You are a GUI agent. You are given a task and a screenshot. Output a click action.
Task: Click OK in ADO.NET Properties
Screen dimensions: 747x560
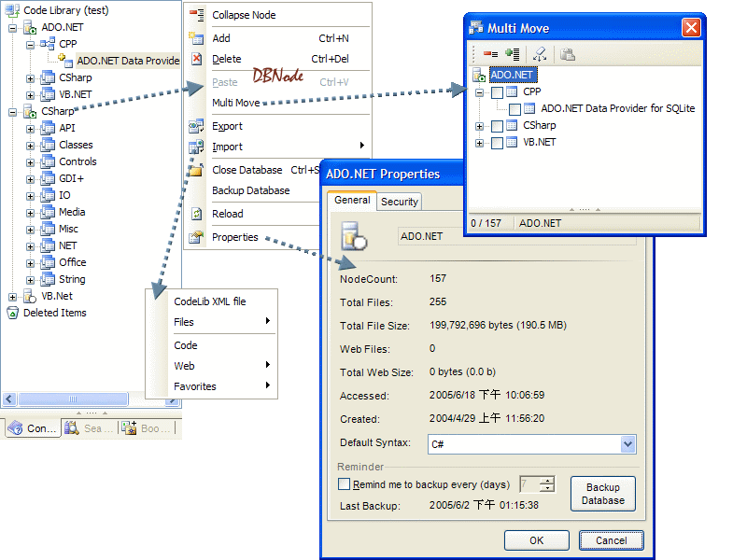536,540
